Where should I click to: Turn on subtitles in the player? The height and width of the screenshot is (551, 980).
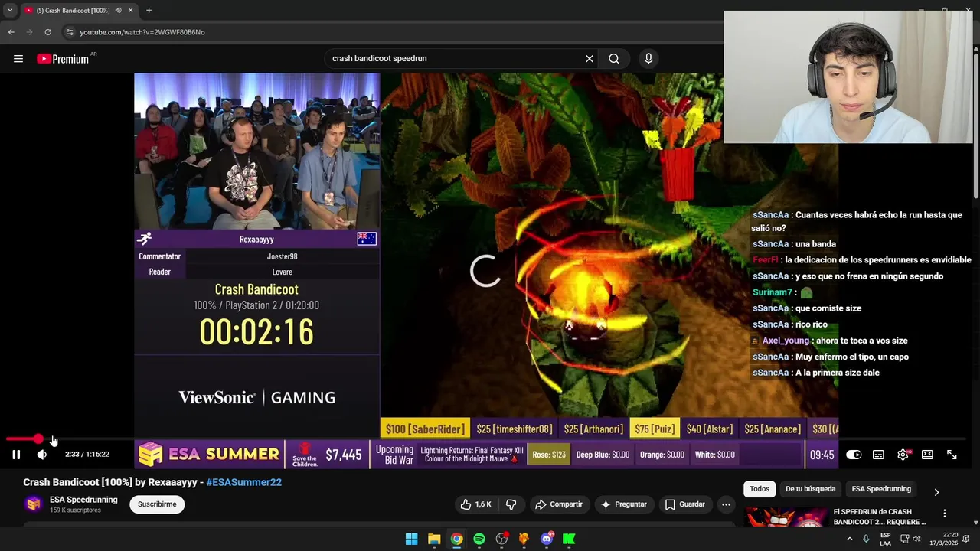click(878, 455)
